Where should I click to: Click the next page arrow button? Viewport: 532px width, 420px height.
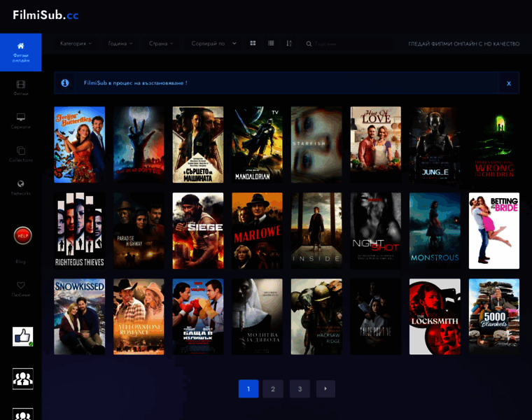click(x=325, y=388)
